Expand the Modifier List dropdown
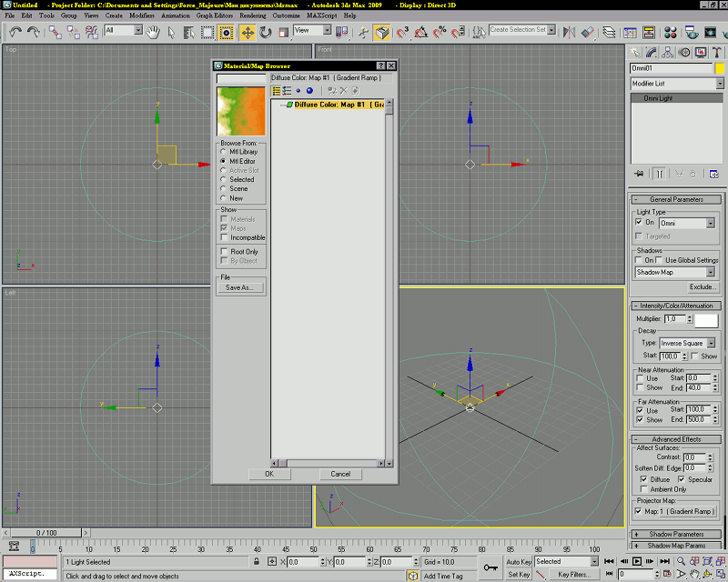Image resolution: width=728 pixels, height=582 pixels. [720, 84]
